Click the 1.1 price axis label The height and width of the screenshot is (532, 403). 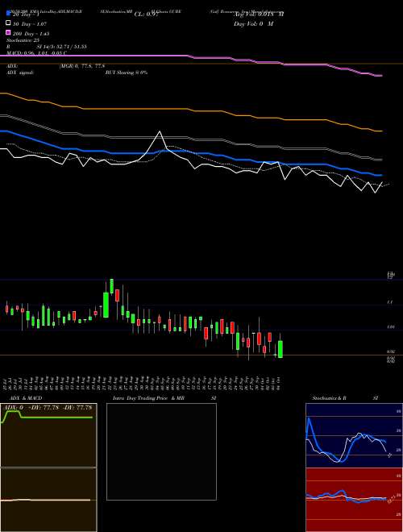point(390,301)
